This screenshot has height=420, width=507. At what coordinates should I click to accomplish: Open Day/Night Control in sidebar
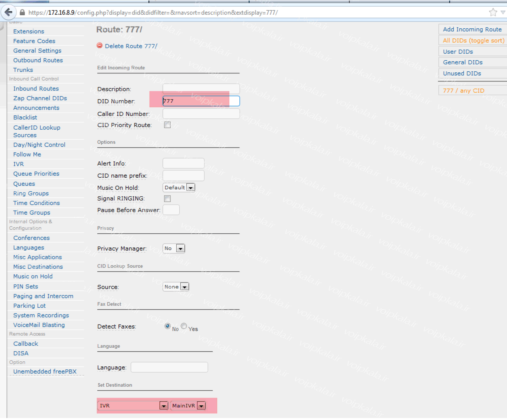(x=39, y=145)
